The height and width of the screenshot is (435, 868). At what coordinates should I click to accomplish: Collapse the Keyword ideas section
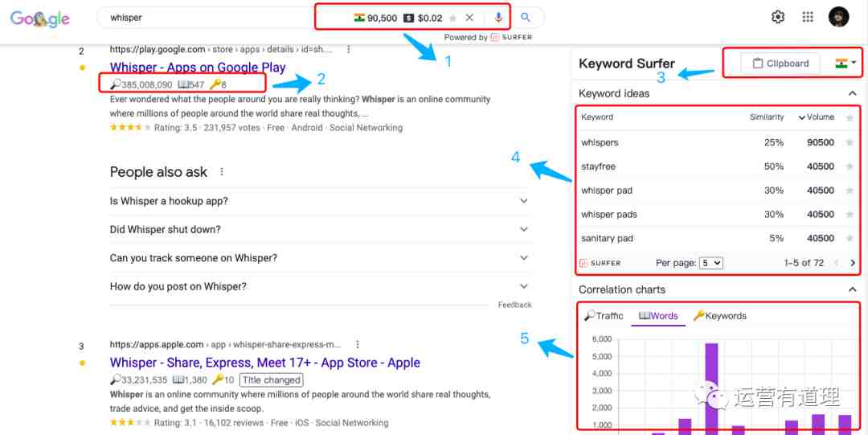coord(852,93)
